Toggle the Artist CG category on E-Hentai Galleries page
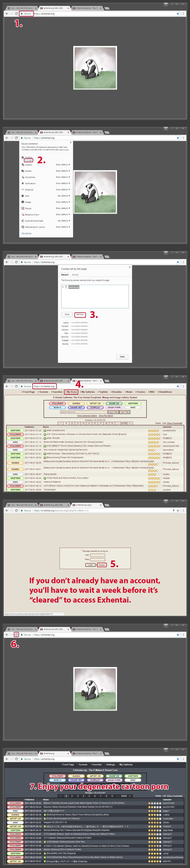The image size is (190, 868). tap(95, 403)
